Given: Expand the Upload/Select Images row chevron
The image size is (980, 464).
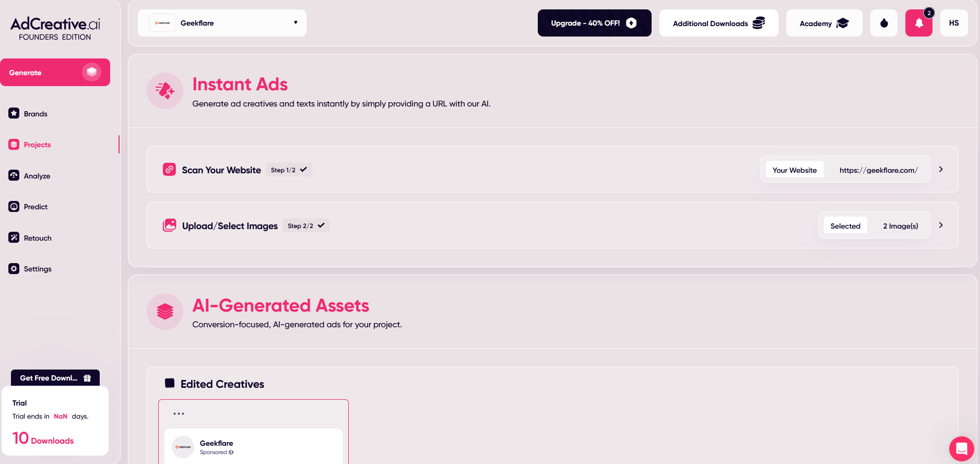Looking at the screenshot, I should [x=941, y=225].
